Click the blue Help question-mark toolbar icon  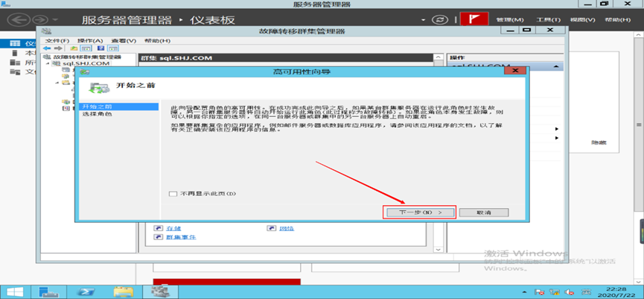click(100, 48)
